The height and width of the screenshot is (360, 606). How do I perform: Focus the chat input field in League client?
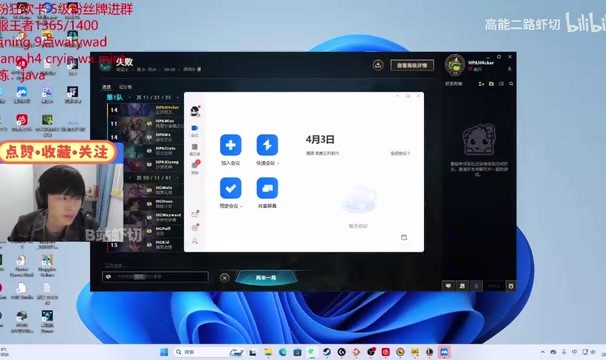(155, 277)
